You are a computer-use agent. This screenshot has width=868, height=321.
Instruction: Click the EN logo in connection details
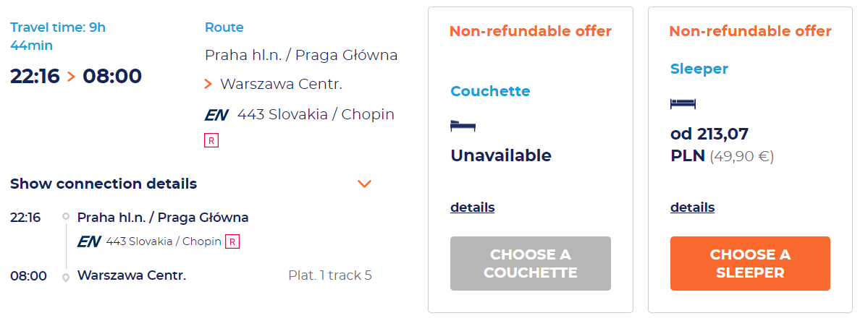[x=88, y=241]
